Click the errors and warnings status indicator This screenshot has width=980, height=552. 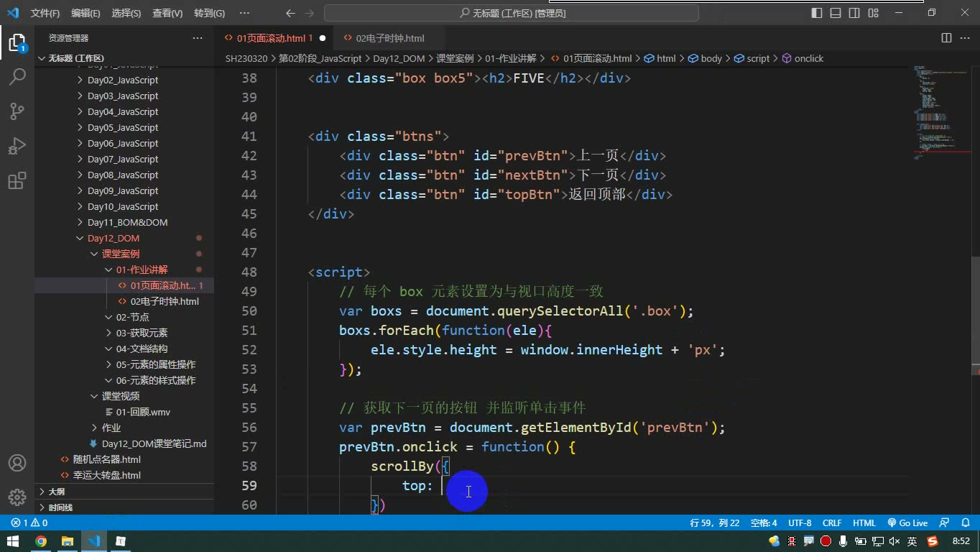click(x=29, y=523)
